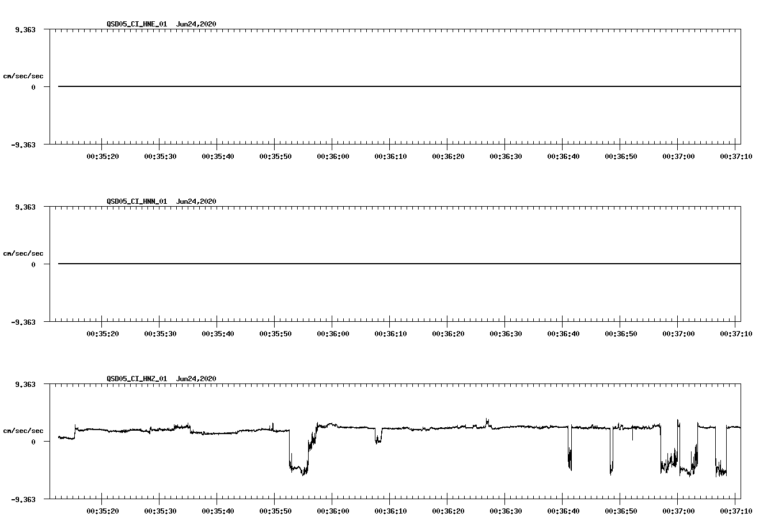
Task: Click the Jun24,2020 date beside HNE title
Action: [x=196, y=24]
